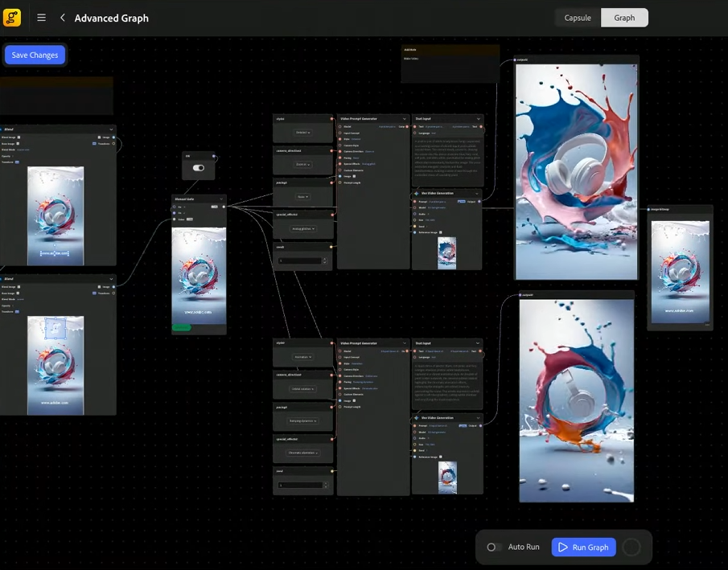The height and width of the screenshot is (570, 728).
Task: Toggle the switch in the 'on' node
Action: pyautogui.click(x=199, y=168)
